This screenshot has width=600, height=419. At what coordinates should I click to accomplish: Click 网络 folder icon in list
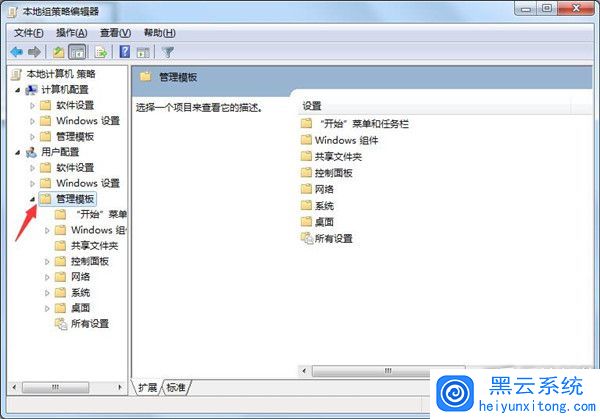[306, 189]
